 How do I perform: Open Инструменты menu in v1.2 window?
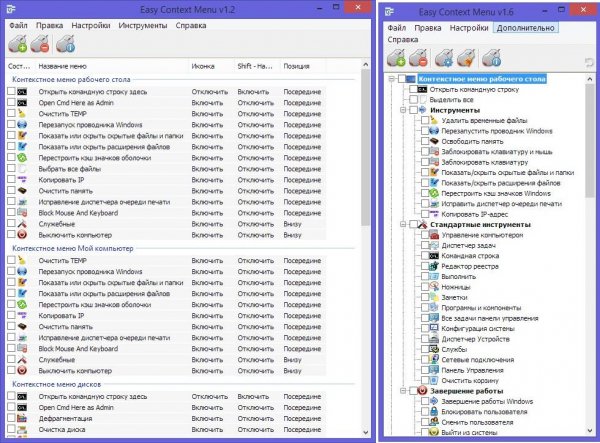[x=143, y=25]
